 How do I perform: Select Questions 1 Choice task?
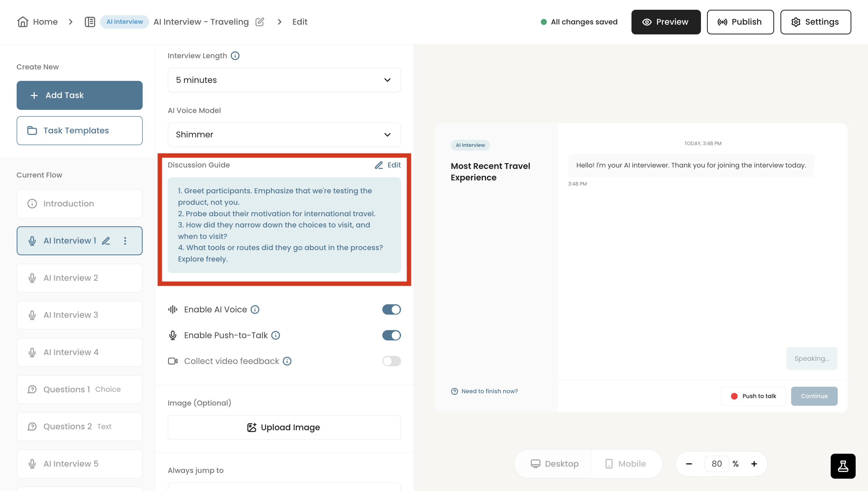click(80, 389)
